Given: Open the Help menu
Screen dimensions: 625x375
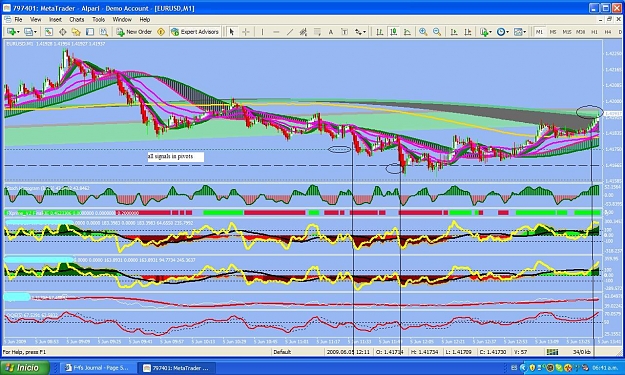Looking at the screenshot, I should pyautogui.click(x=145, y=19).
